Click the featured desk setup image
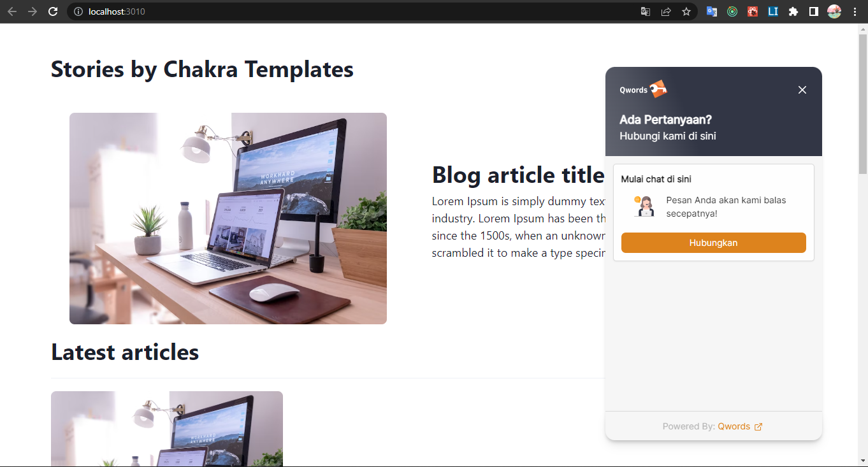The height and width of the screenshot is (467, 868). point(228,219)
